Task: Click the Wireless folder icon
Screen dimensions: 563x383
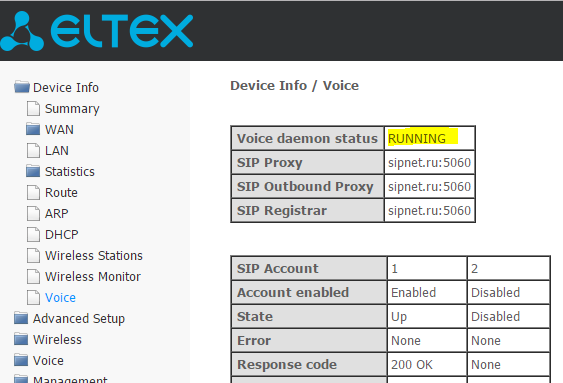Action: point(21,339)
